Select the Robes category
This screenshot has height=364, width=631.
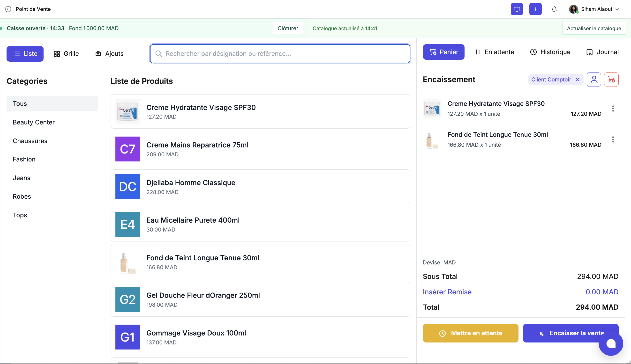52,197
